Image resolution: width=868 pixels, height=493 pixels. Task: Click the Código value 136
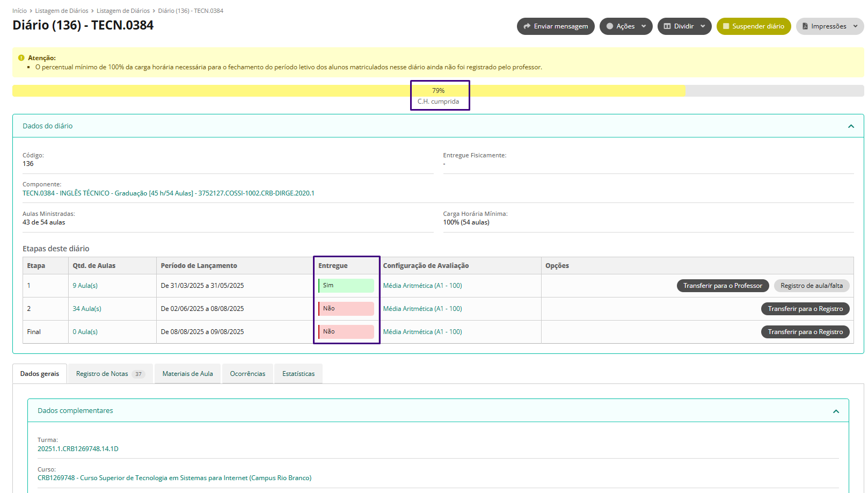[28, 164]
